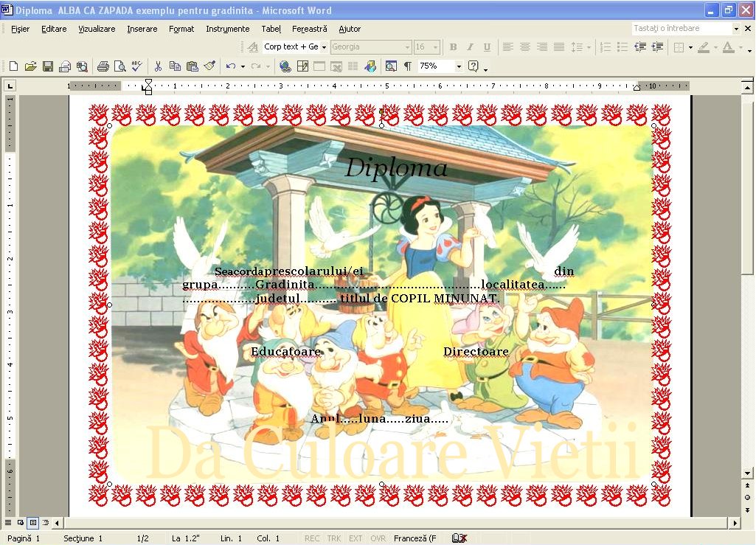Toggle underline formatting
The width and height of the screenshot is (756, 545).
coord(487,46)
